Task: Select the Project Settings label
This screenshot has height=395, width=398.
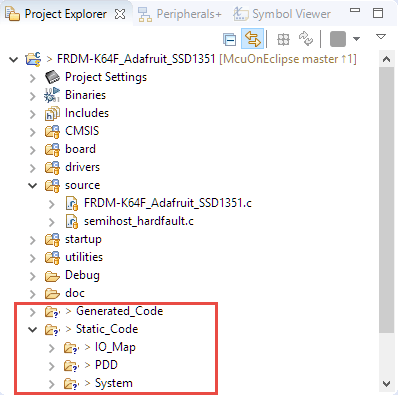Action: tap(106, 77)
